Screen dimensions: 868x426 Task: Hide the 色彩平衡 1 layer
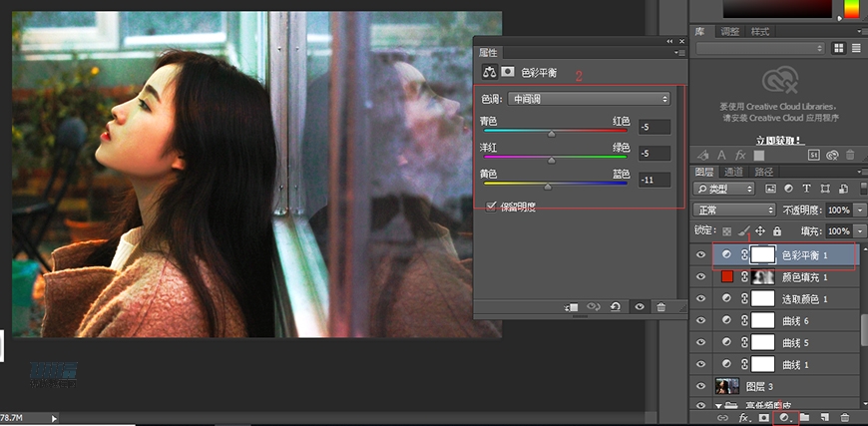[x=700, y=255]
